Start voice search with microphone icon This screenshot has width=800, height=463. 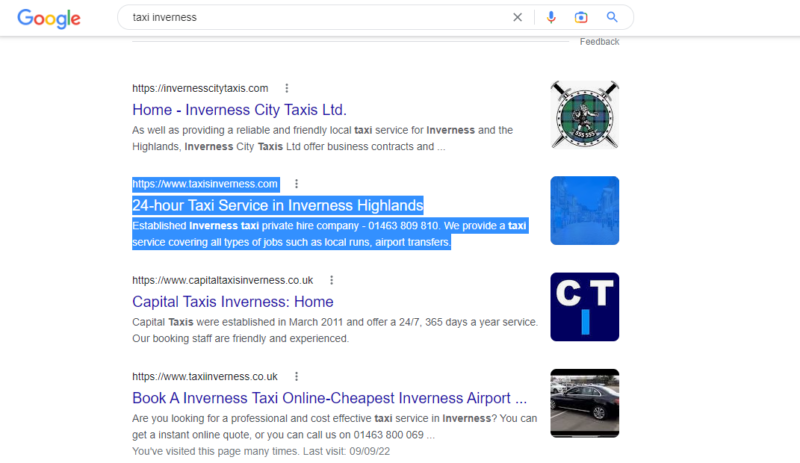tap(551, 17)
